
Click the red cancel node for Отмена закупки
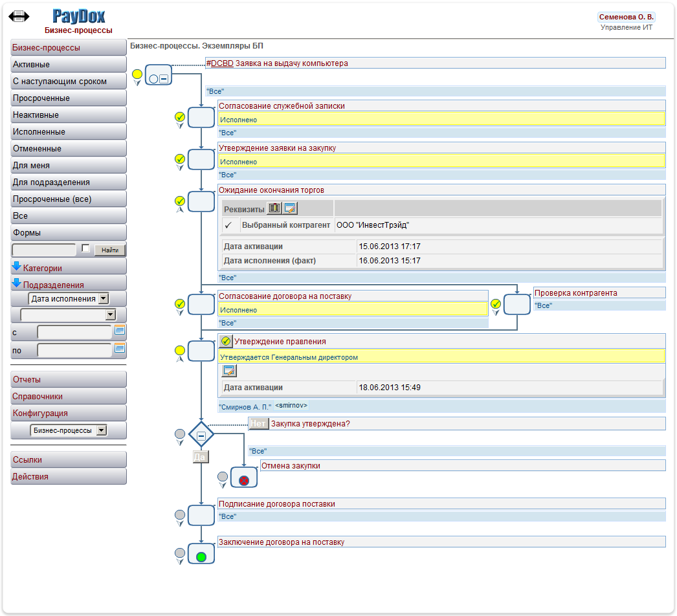click(x=244, y=480)
